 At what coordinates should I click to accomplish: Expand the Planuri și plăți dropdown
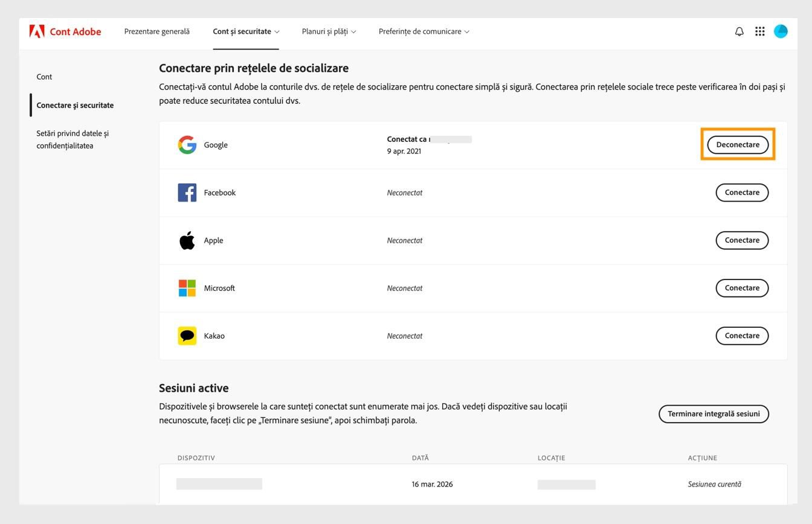pyautogui.click(x=328, y=31)
